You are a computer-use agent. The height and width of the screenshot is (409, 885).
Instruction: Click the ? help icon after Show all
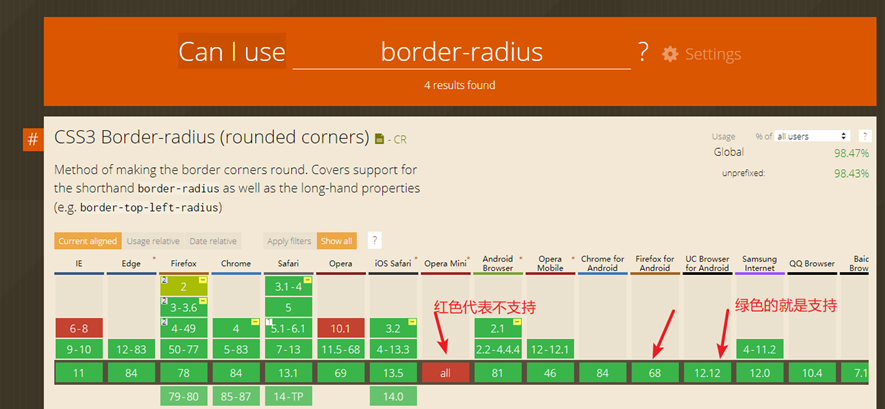coord(374,241)
